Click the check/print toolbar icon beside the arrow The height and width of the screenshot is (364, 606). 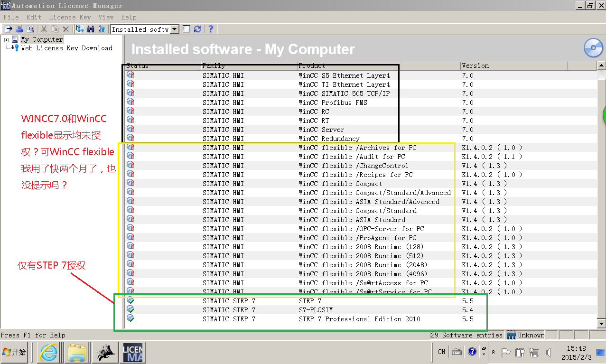coord(19,29)
